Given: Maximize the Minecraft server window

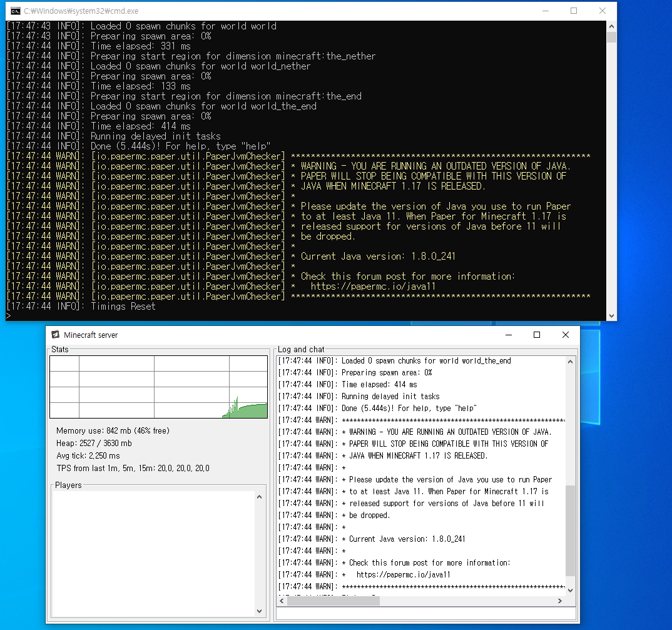Looking at the screenshot, I should tap(537, 335).
